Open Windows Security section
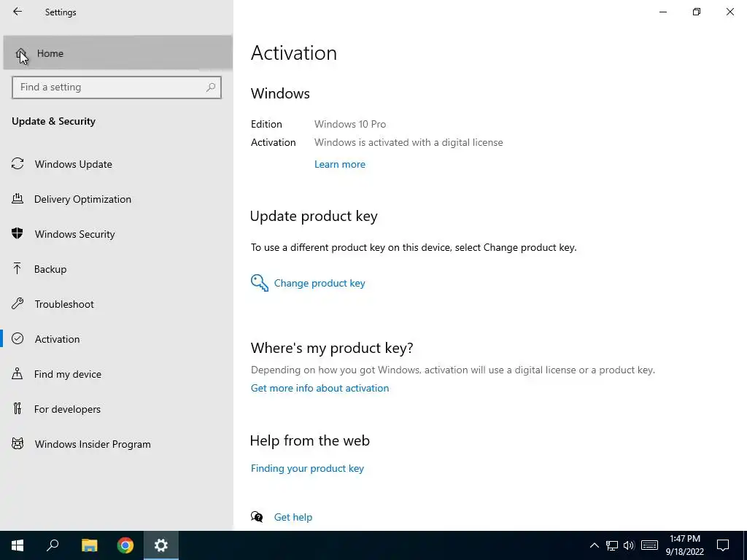Viewport: 747px width, 560px height. pyautogui.click(x=117, y=234)
